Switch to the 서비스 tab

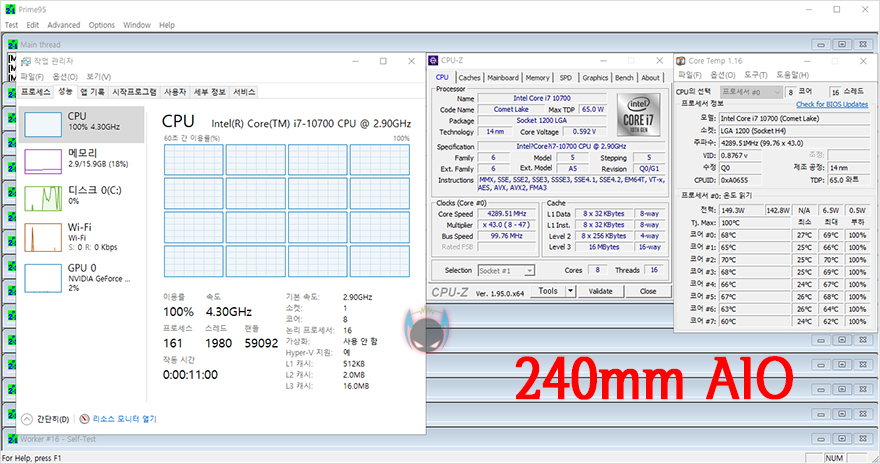tap(244, 92)
